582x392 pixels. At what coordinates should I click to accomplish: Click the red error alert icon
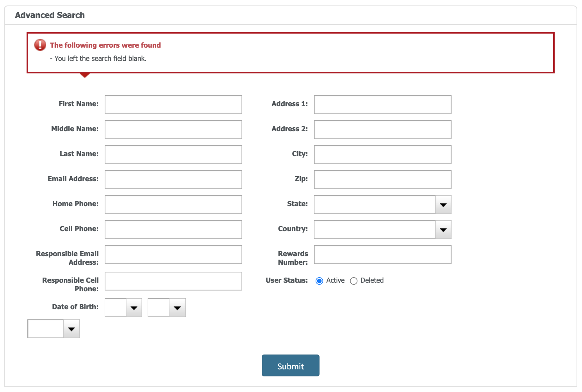coord(40,45)
